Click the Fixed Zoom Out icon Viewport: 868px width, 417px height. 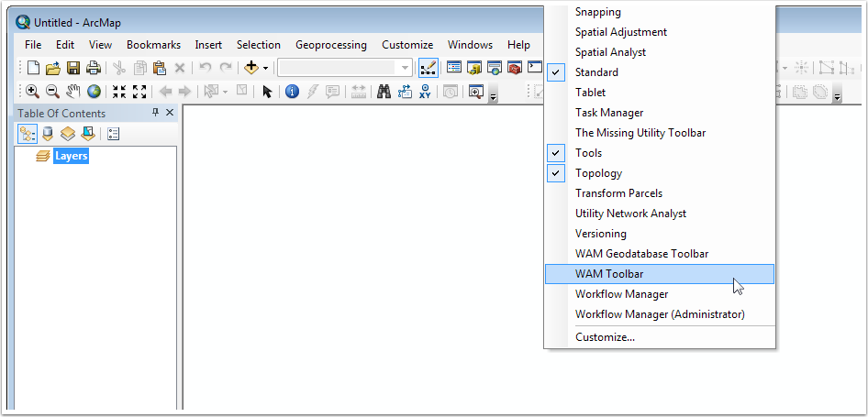(139, 92)
